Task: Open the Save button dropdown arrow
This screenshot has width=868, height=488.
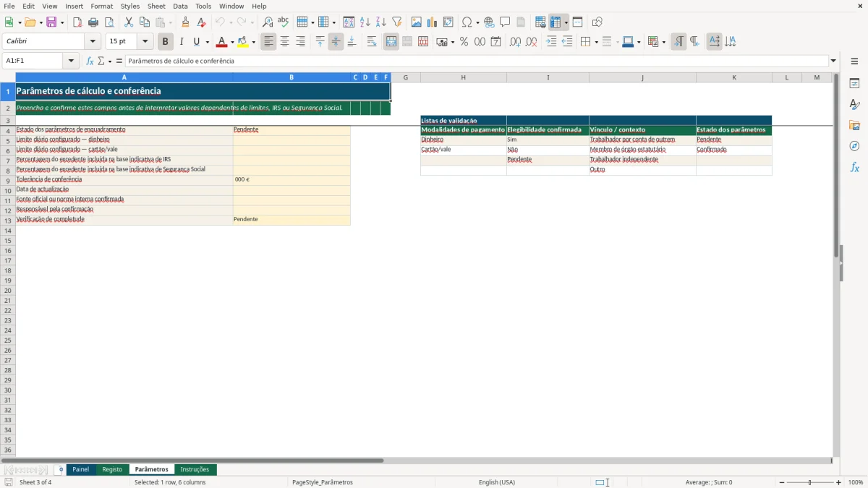Action: (62, 22)
